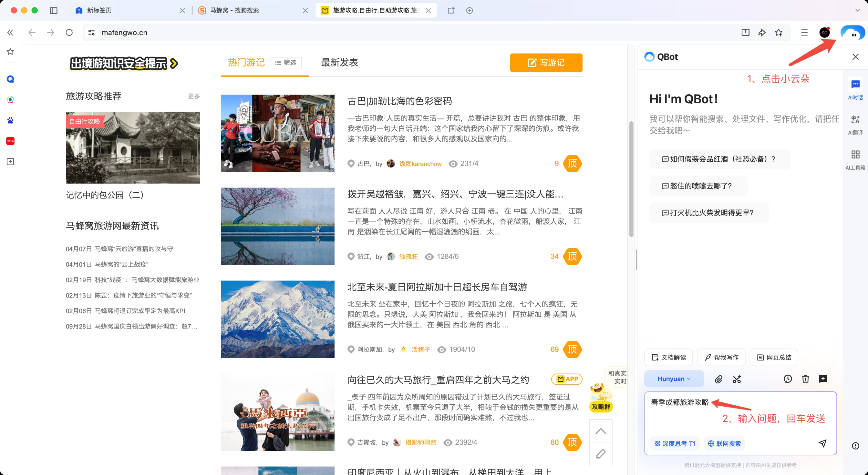Switch to 最新发表 tab

tap(339, 63)
